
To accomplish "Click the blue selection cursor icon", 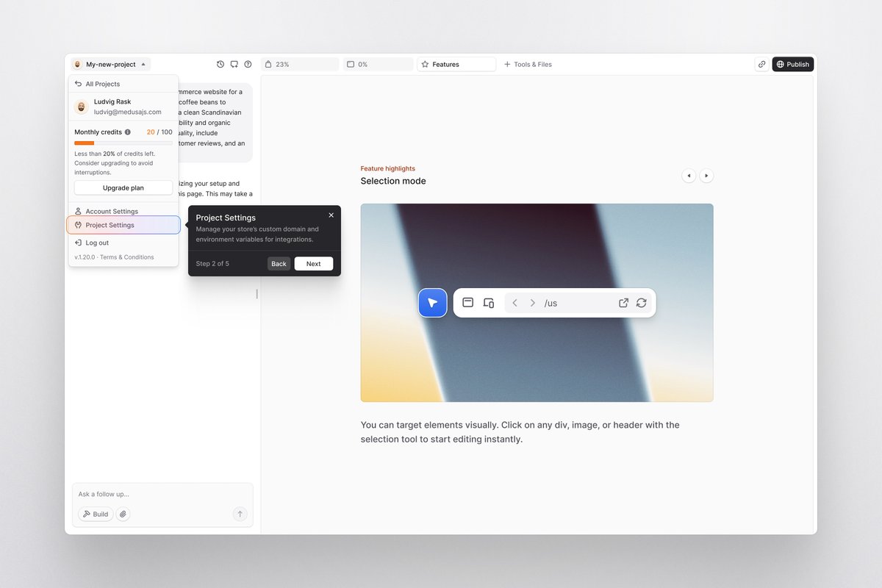I will coord(433,303).
